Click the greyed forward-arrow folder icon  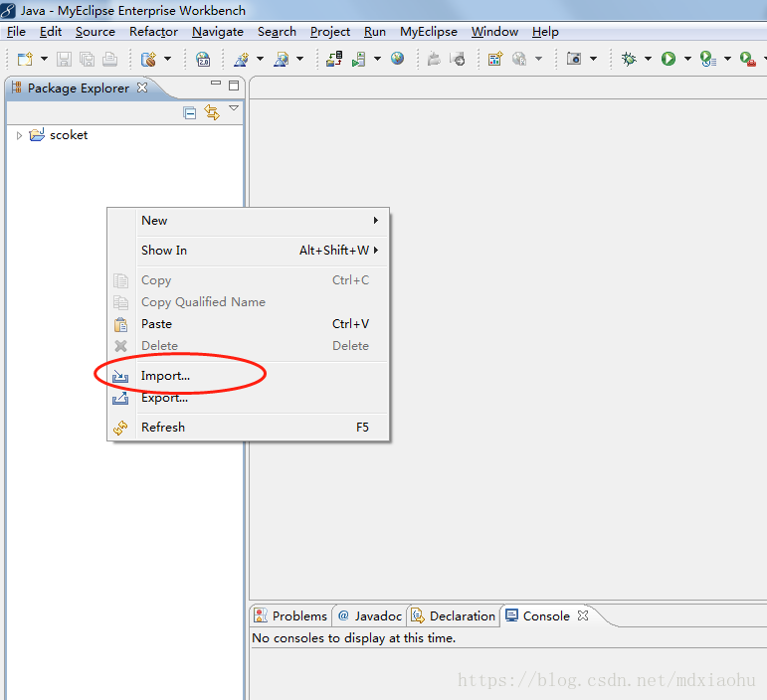(458, 59)
